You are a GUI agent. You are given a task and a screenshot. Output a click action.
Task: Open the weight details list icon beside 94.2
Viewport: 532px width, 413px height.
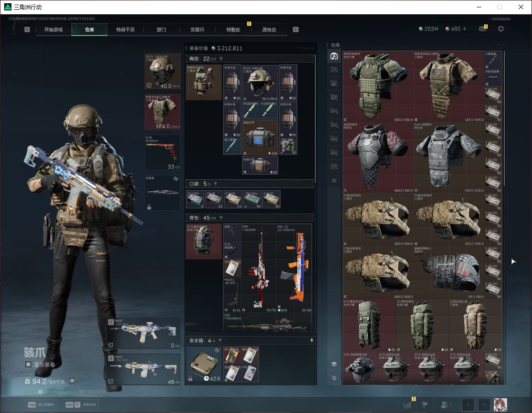click(x=72, y=381)
